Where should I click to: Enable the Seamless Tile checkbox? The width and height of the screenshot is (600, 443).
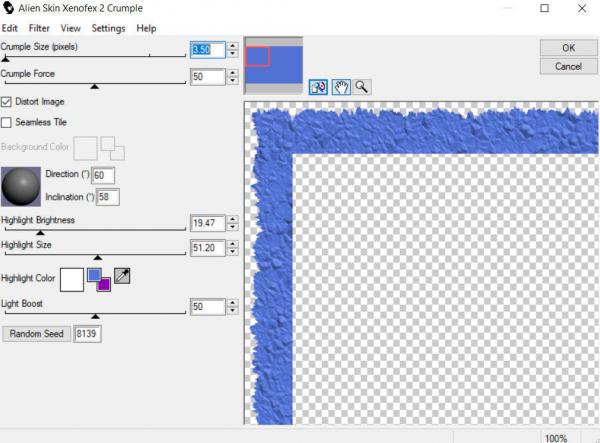click(7, 122)
